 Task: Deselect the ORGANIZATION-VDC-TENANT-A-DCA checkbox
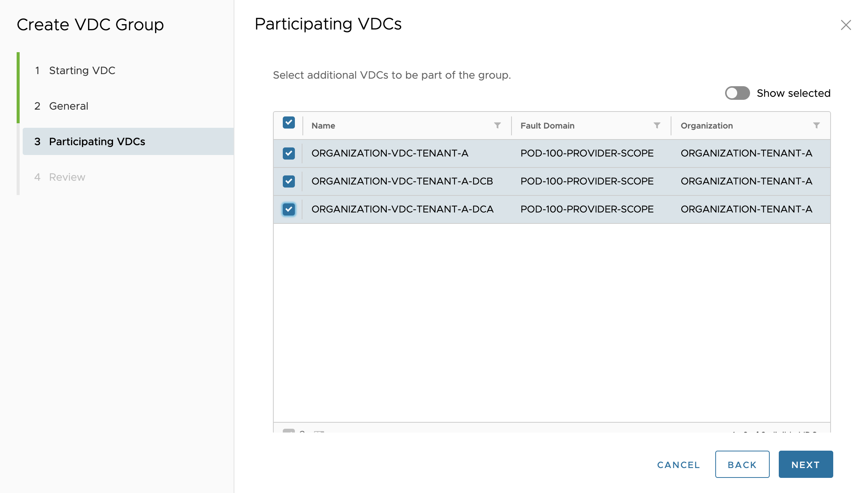[289, 209]
